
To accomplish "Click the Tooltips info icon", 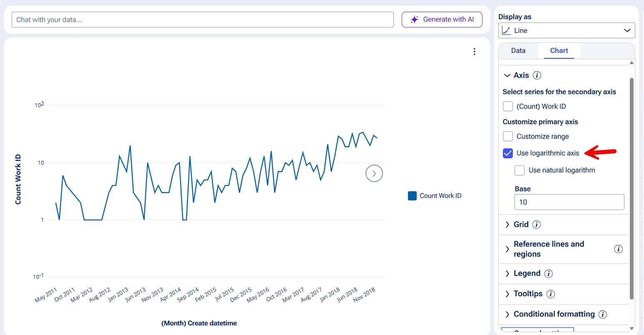I will (551, 294).
